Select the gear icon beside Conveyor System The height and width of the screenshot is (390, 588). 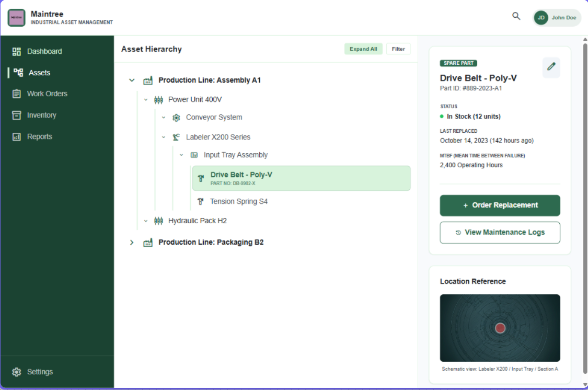tap(176, 118)
